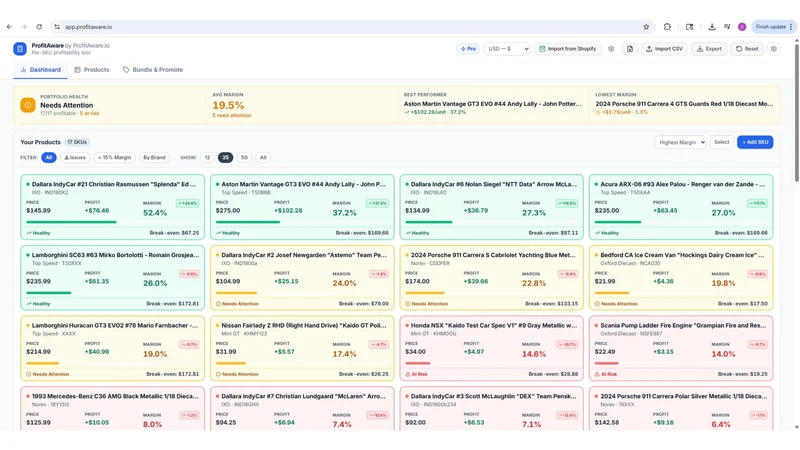Open 2024 Porsche 911 Carrera S Cabriolet card
The height and width of the screenshot is (450, 800).
[491, 278]
